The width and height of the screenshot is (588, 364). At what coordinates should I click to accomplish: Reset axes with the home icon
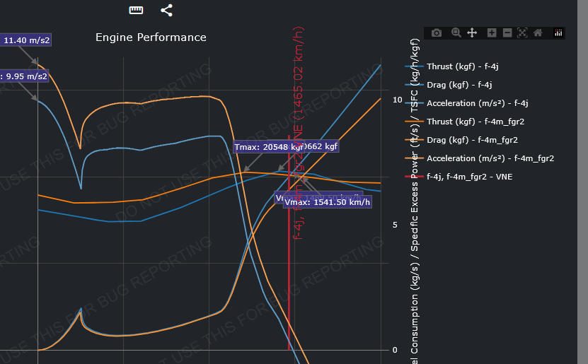click(538, 33)
